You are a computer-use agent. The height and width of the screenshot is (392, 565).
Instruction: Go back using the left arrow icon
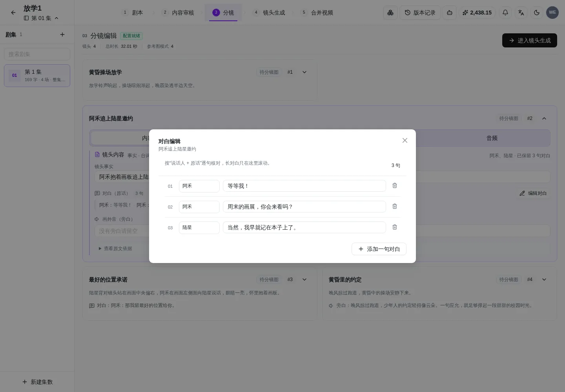13,13
